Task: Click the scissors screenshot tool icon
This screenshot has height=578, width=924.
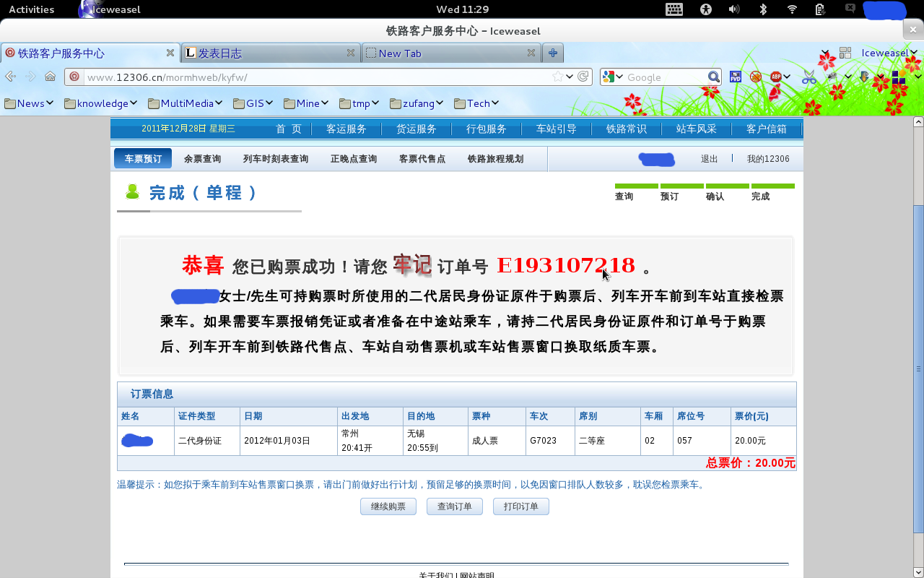Action: click(809, 77)
